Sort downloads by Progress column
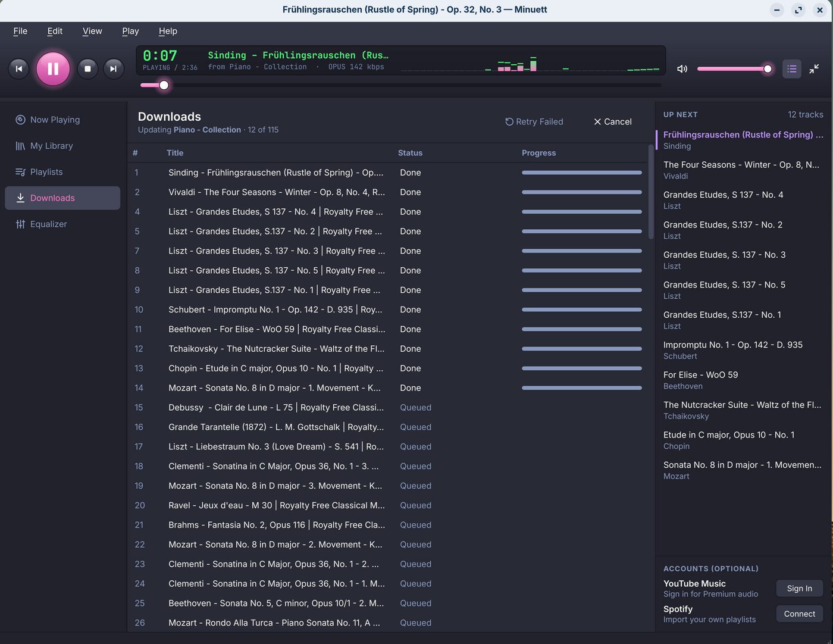The height and width of the screenshot is (644, 833). click(x=538, y=153)
